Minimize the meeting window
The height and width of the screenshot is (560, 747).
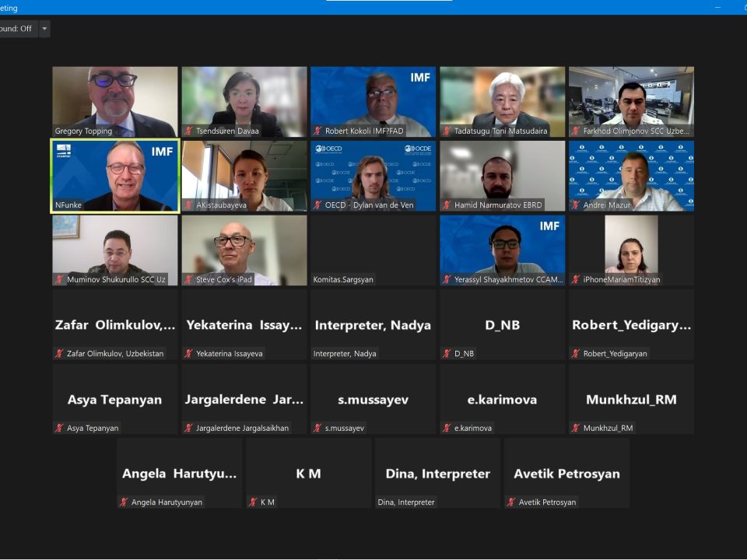point(717,7)
